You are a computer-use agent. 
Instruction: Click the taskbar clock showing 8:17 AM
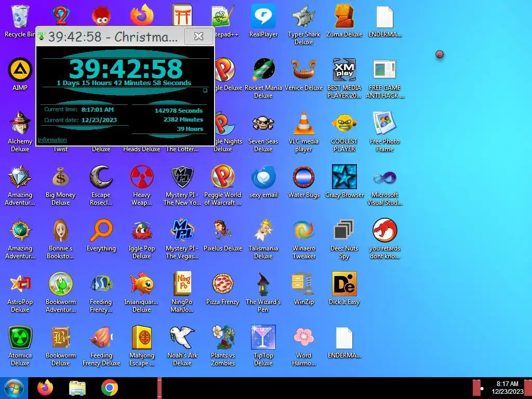[x=507, y=388]
